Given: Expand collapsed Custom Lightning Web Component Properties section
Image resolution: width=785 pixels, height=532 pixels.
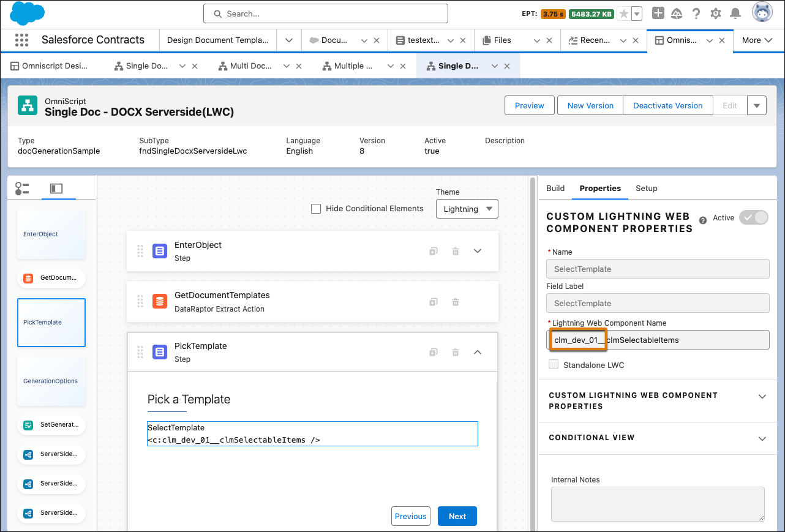Looking at the screenshot, I should click(762, 397).
